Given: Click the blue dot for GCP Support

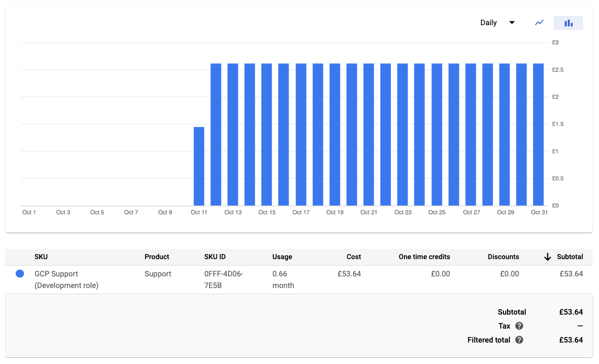Looking at the screenshot, I should [x=20, y=274].
